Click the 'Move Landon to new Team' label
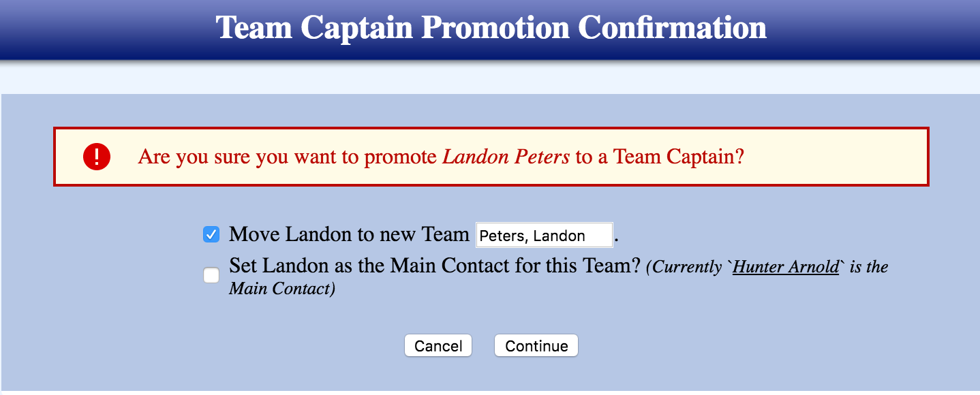 coord(349,234)
